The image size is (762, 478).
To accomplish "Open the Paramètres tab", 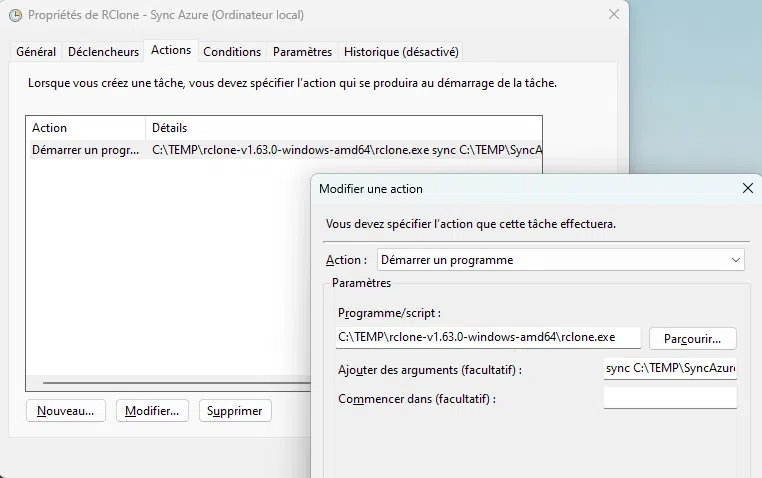I will [x=302, y=51].
